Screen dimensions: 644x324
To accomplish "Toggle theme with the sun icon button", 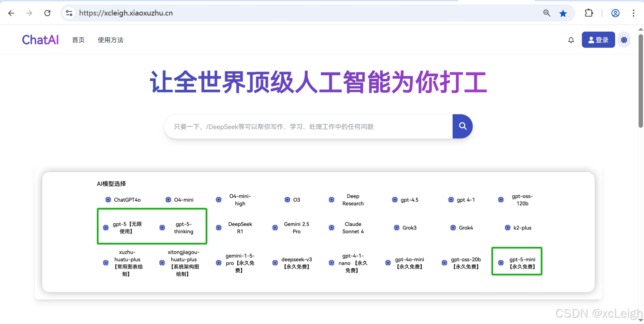I will pyautogui.click(x=624, y=40).
